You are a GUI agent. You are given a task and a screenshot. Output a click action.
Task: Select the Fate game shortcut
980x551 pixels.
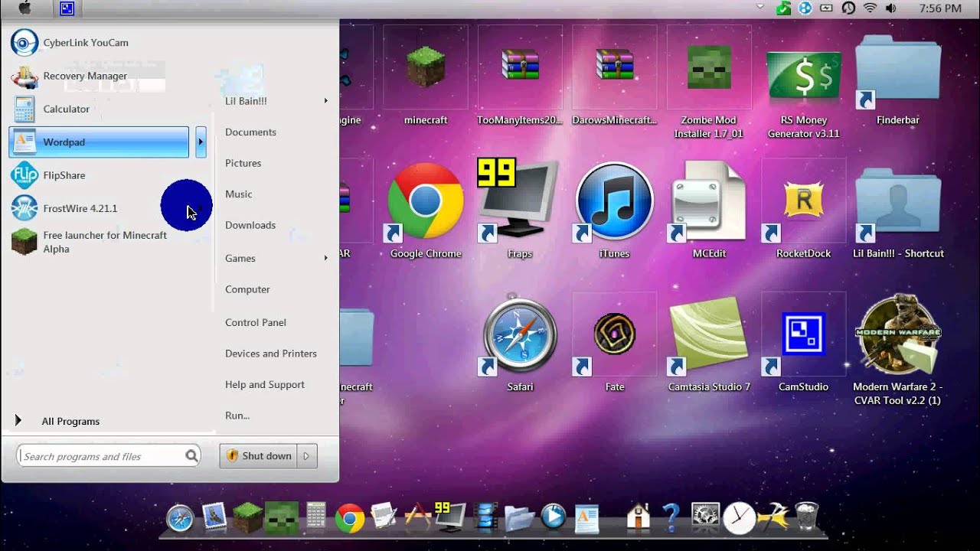coord(615,343)
